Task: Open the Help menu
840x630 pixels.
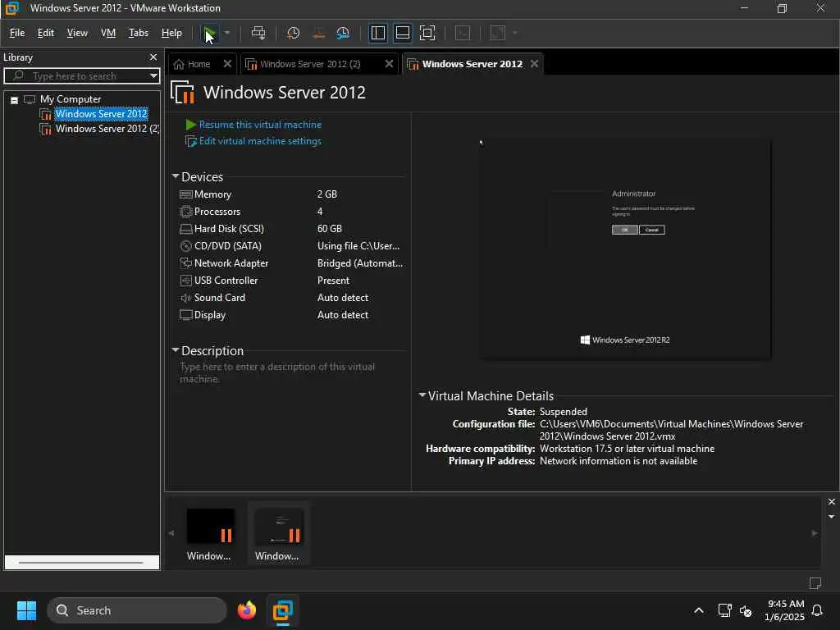Action: click(171, 33)
